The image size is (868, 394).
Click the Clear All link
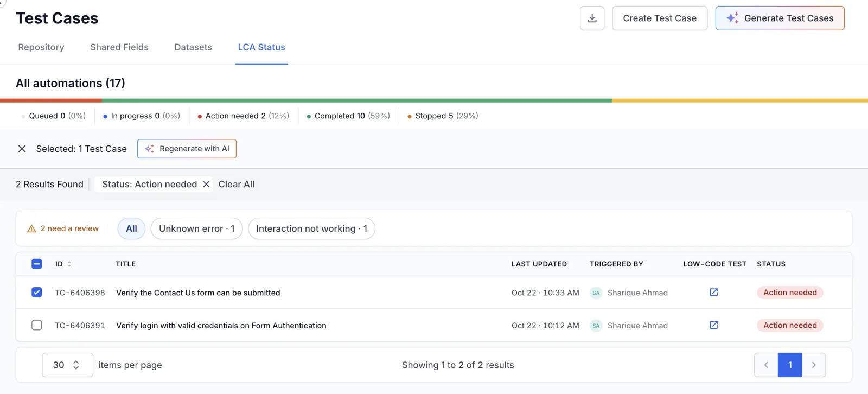(237, 185)
